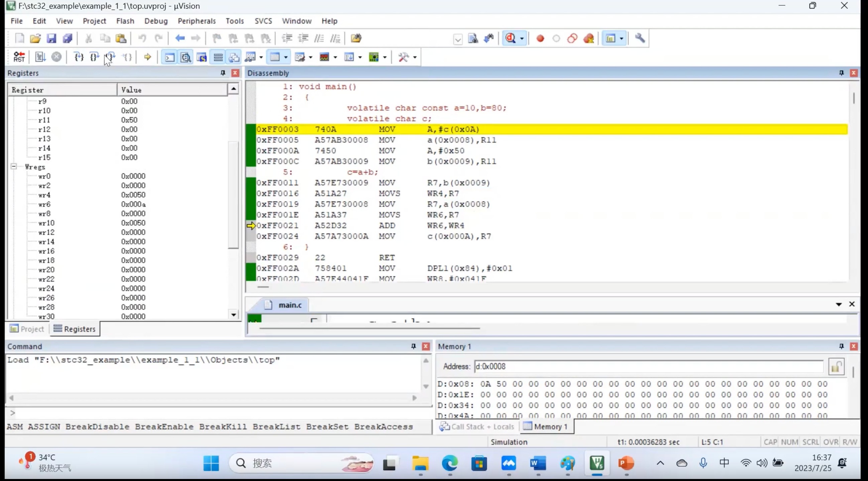Screen dimensions: 868x481
Task: Open the Analysis Windows dropdown arrow
Action: (335, 57)
